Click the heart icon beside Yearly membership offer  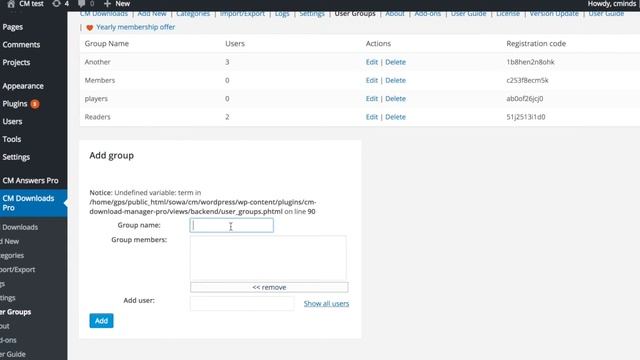coord(90,27)
